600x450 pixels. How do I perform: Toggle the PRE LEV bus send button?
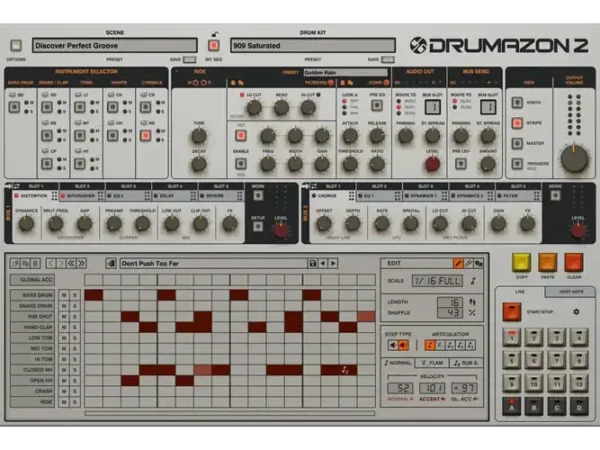pos(461,164)
